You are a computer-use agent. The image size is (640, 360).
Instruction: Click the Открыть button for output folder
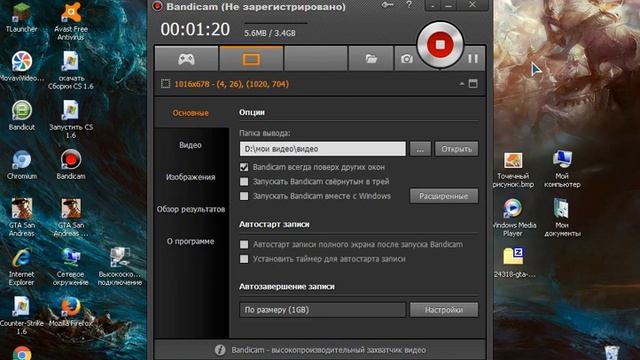point(456,149)
